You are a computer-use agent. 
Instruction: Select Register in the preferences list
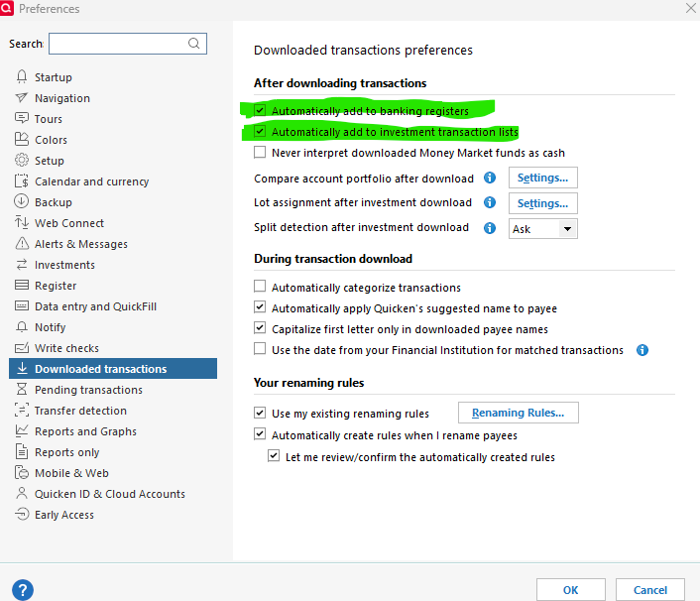(56, 286)
